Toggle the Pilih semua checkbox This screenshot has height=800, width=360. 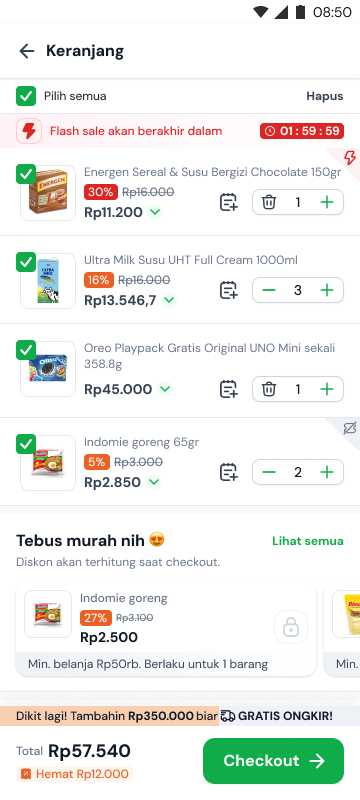pos(26,96)
